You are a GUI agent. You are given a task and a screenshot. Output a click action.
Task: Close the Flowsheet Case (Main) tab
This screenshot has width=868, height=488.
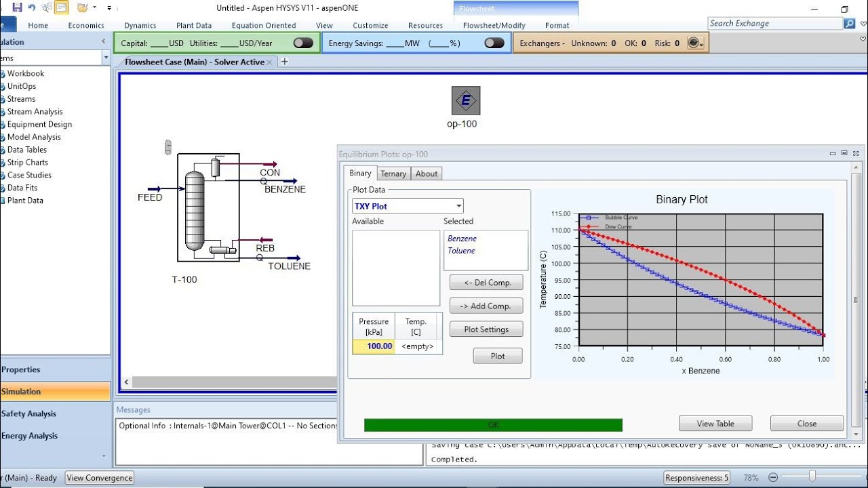pos(270,62)
